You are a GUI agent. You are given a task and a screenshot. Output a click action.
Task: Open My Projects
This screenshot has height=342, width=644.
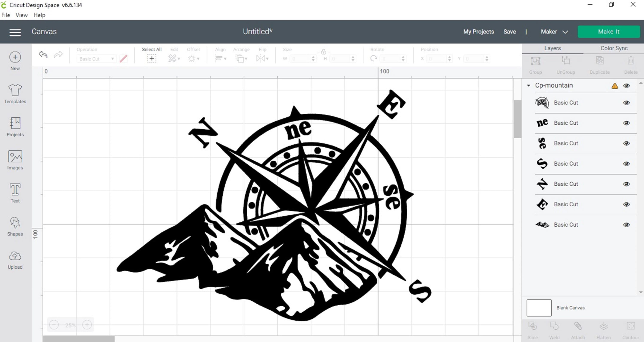[x=478, y=32]
